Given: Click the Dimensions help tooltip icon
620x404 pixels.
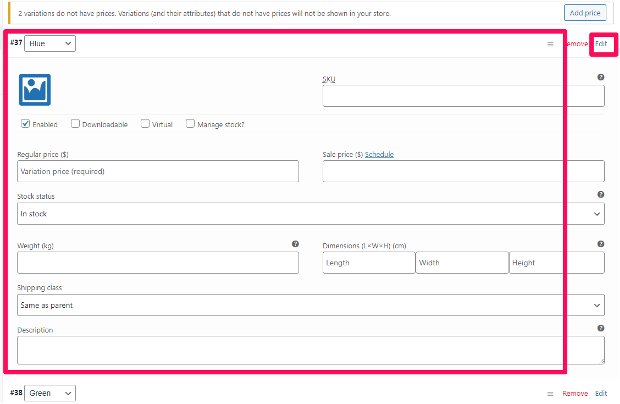Looking at the screenshot, I should click(x=600, y=244).
